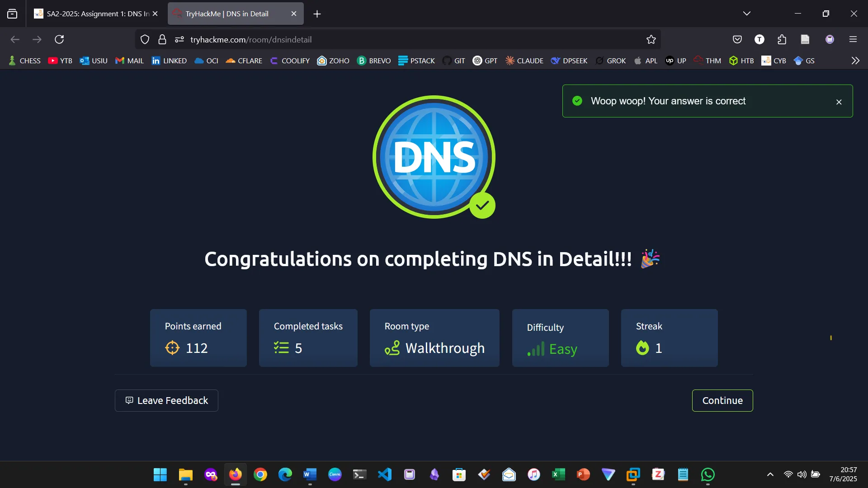Dismiss the correct answer notification
Viewport: 868px width, 488px height.
click(x=839, y=102)
